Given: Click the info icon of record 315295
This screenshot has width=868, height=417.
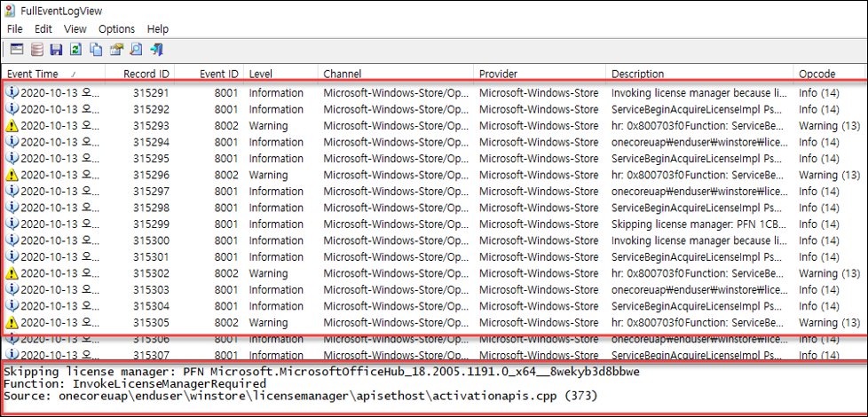Looking at the screenshot, I should click(12, 158).
